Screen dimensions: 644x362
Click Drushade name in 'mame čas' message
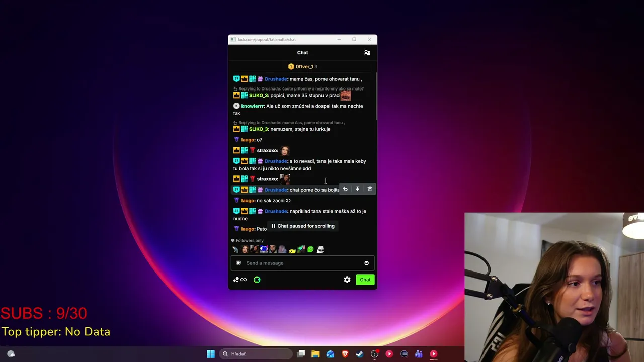tap(276, 79)
